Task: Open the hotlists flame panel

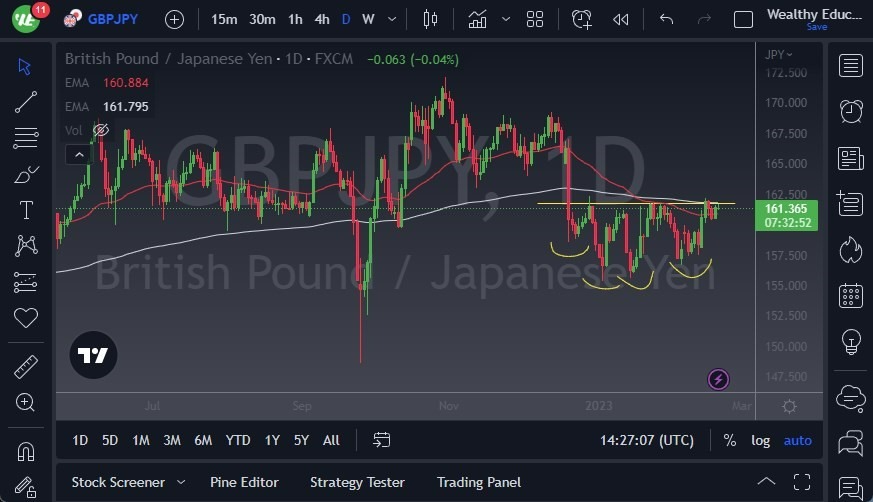Action: 851,250
